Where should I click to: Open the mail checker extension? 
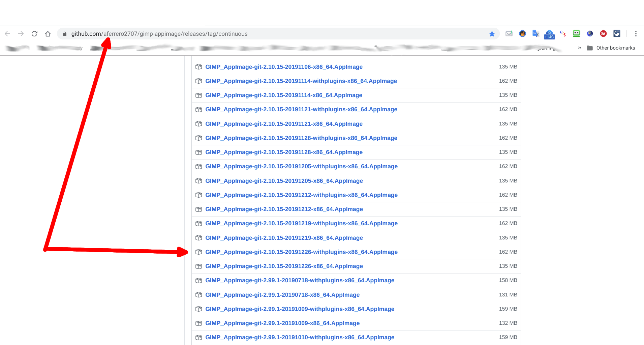509,34
